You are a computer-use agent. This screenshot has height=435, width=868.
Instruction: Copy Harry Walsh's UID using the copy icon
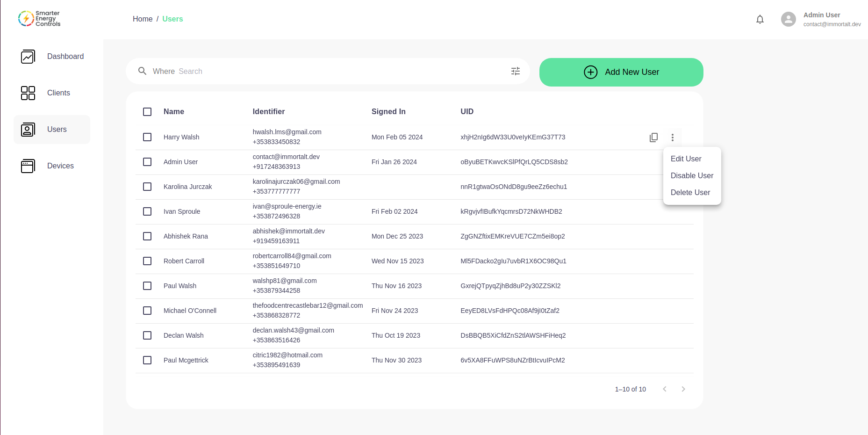tap(653, 137)
